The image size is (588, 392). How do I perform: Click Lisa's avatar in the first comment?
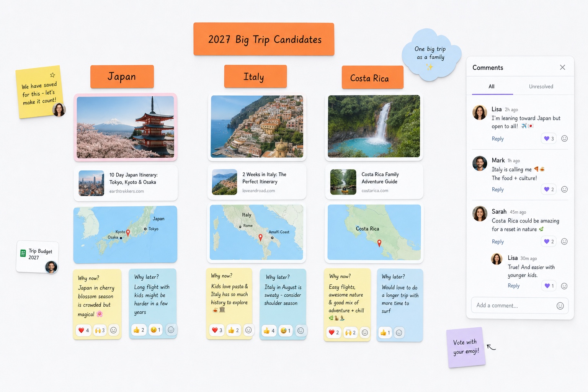pyautogui.click(x=480, y=113)
